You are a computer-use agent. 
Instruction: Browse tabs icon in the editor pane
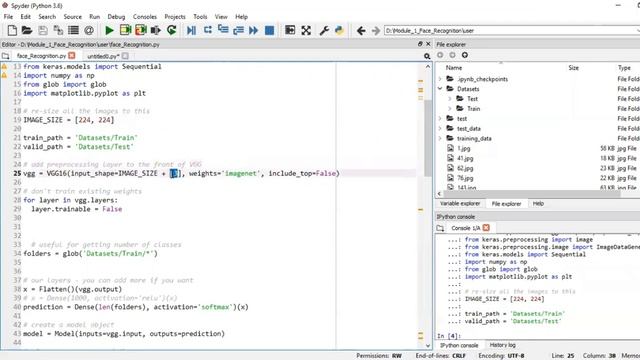[x=5, y=56]
